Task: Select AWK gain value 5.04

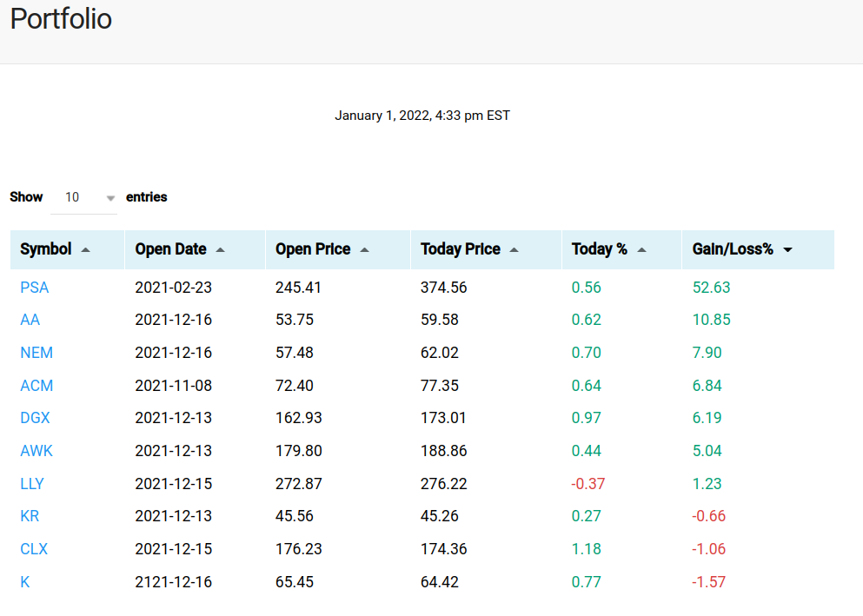Action: (x=707, y=451)
